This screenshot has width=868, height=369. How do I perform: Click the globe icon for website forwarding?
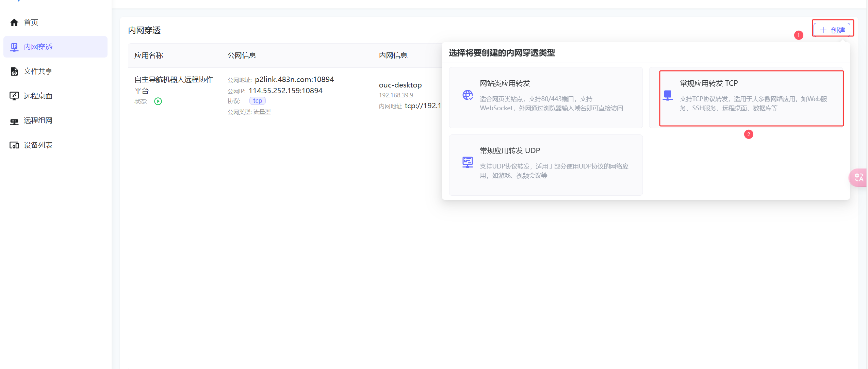tap(468, 95)
